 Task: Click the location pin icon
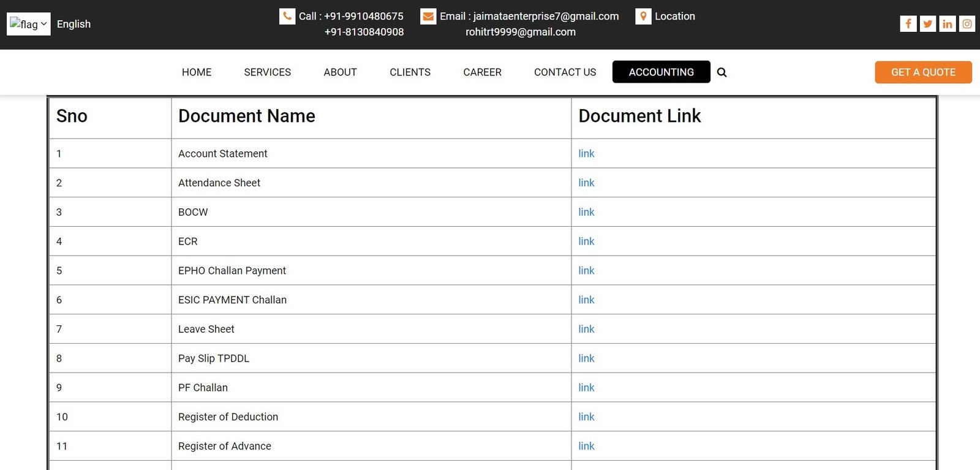coord(643,17)
